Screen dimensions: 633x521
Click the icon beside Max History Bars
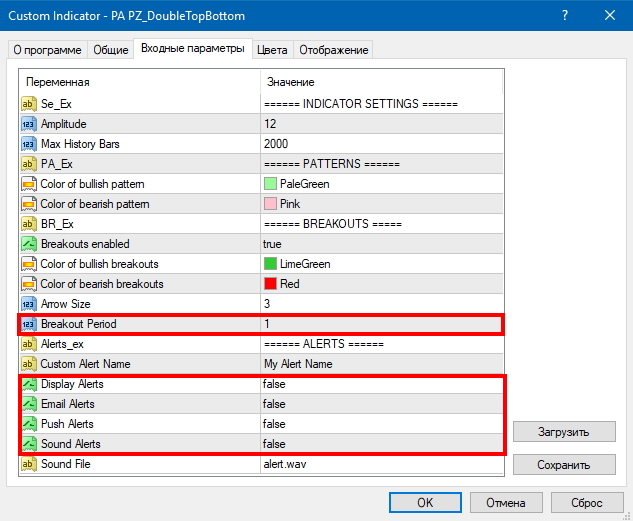click(28, 144)
